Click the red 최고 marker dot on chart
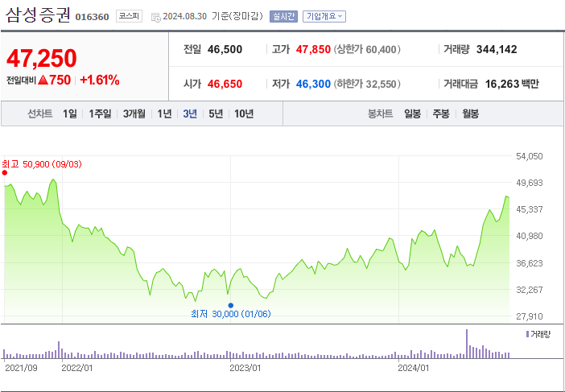This screenshot has width=565, height=392. (x=5, y=172)
